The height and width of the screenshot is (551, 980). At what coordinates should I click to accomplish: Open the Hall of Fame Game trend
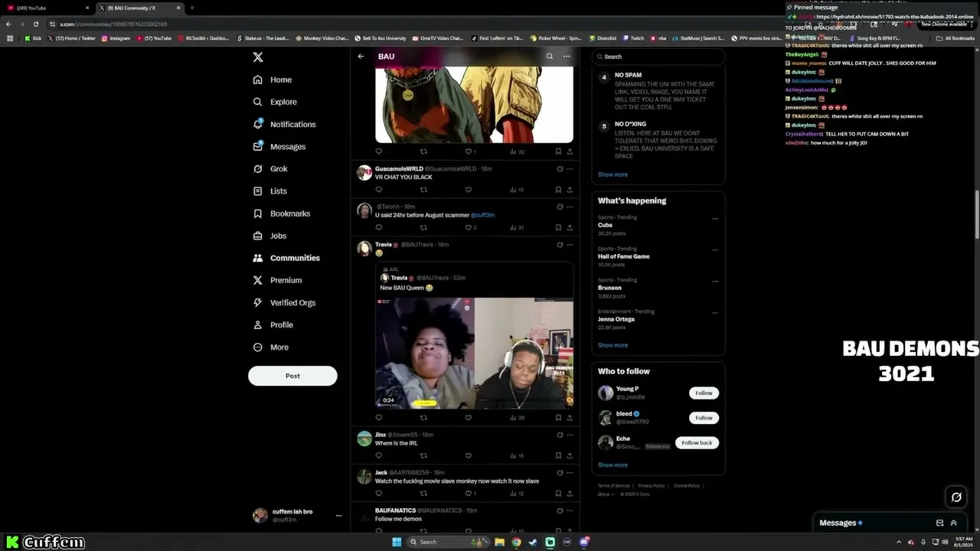[x=623, y=256]
